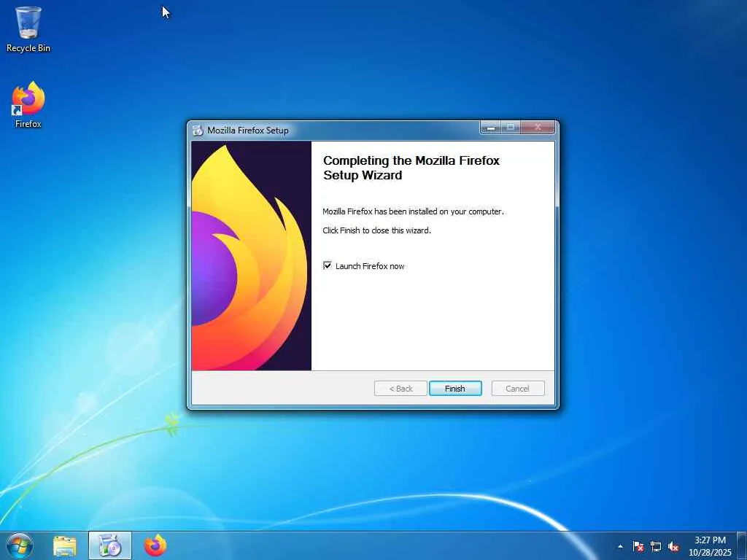Click the 'Launch Firefox now' label text
The width and height of the screenshot is (747, 560).
[x=370, y=266]
